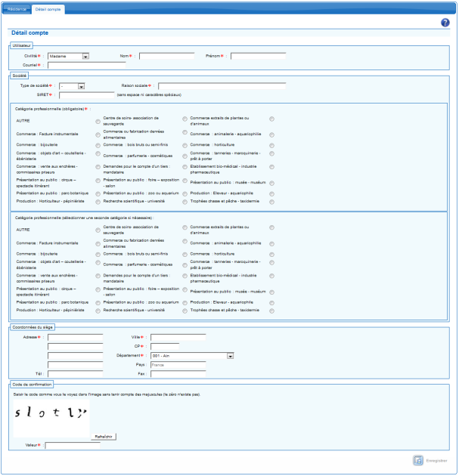This screenshot has height=476, width=459.
Task: Click the captcha image
Action: coord(51,419)
